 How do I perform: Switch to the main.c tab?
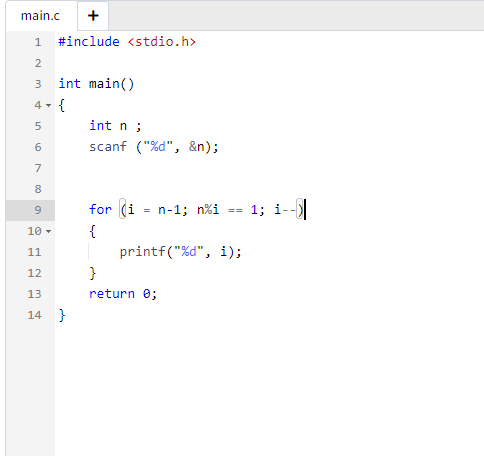tap(40, 16)
